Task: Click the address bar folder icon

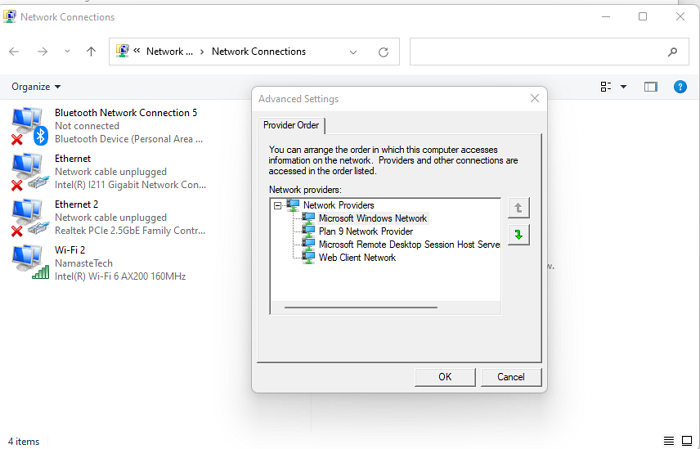Action: [x=122, y=51]
